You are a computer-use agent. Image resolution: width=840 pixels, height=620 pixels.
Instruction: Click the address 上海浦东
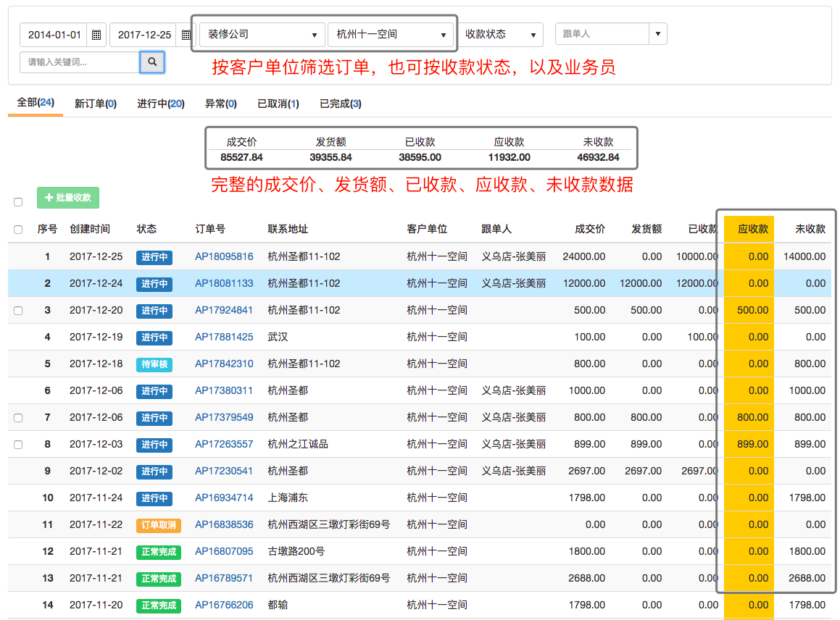tap(288, 498)
